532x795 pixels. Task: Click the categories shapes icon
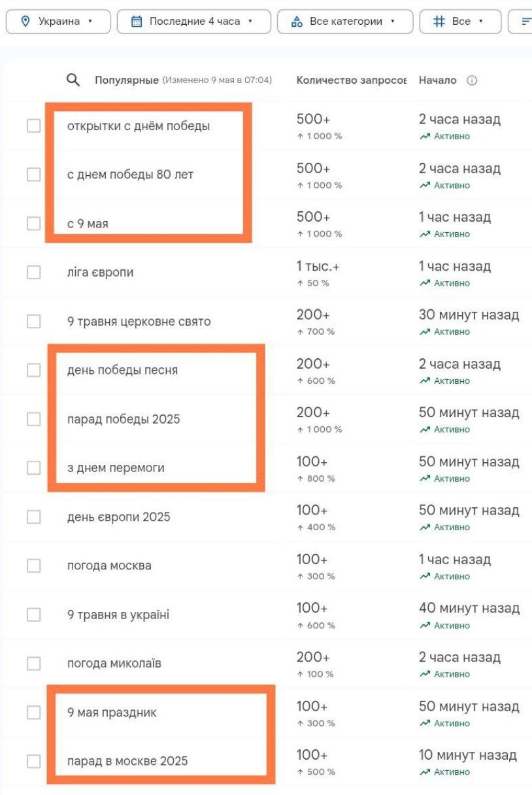coord(297,21)
